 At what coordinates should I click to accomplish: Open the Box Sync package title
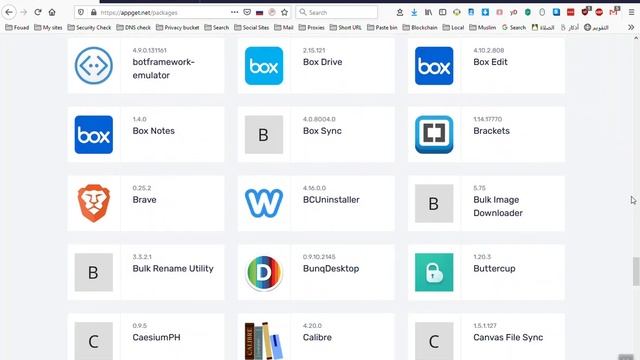(322, 131)
